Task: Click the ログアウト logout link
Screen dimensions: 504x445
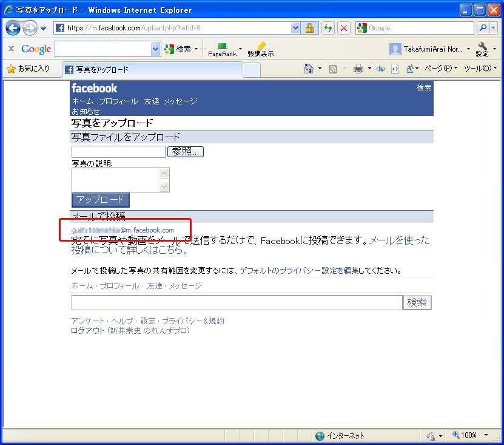Action: [x=87, y=331]
